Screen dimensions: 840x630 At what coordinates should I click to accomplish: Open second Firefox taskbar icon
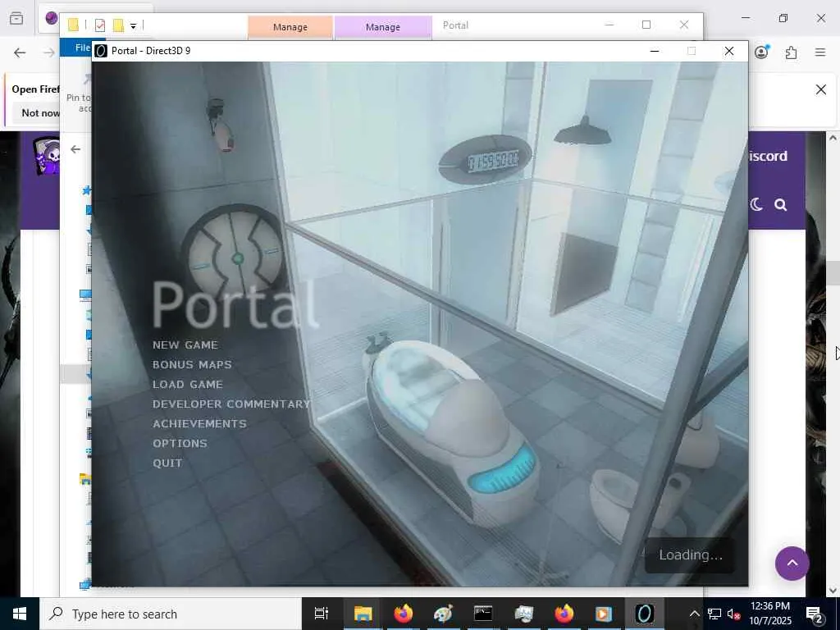pos(564,614)
